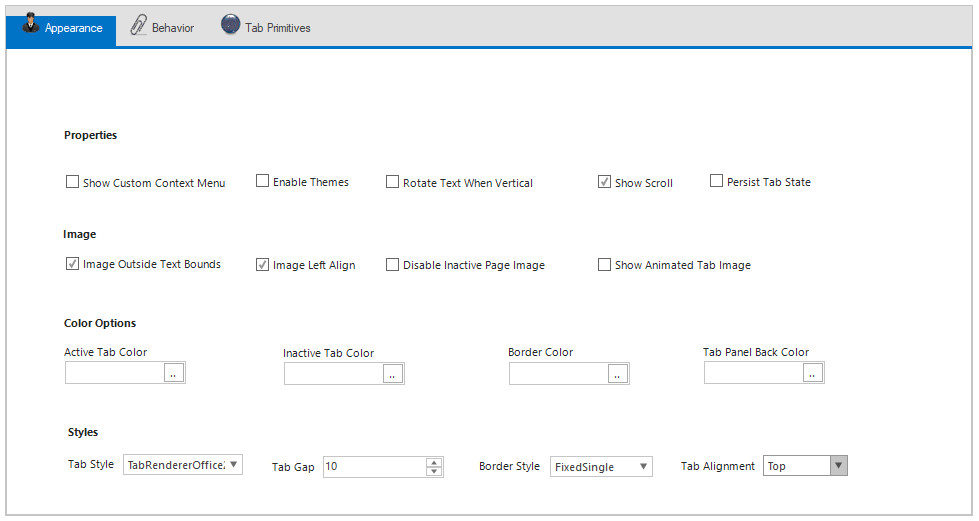Open Tab Panel Back Color ellipsis button
Screen dimensions: 979x521
pos(812,373)
